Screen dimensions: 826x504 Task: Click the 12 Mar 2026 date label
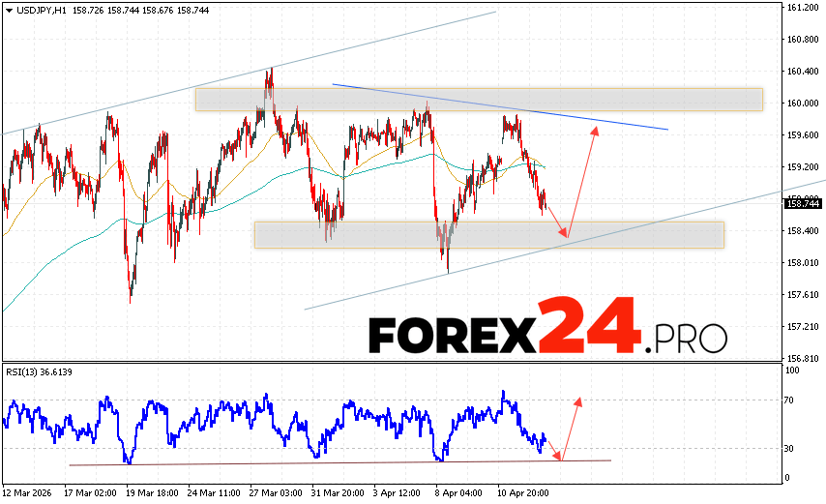coord(28,491)
